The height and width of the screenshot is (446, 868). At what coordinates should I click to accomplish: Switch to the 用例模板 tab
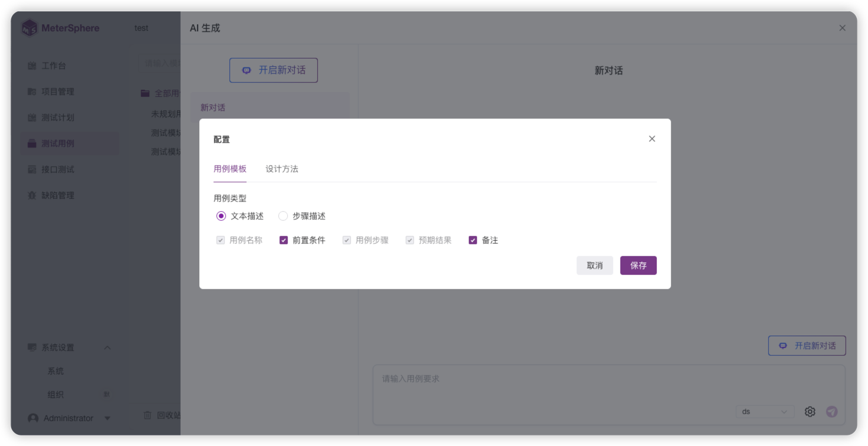tap(230, 169)
